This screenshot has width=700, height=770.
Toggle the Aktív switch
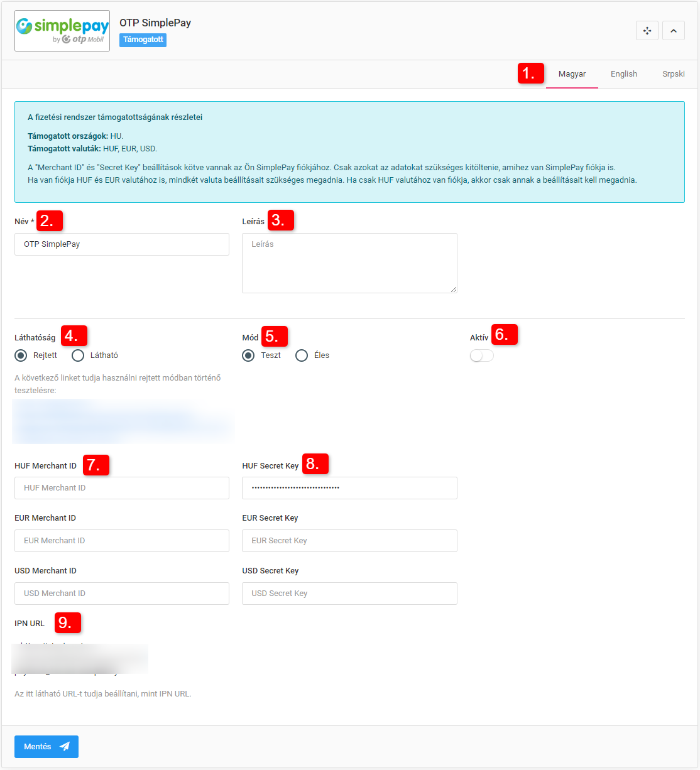(481, 355)
